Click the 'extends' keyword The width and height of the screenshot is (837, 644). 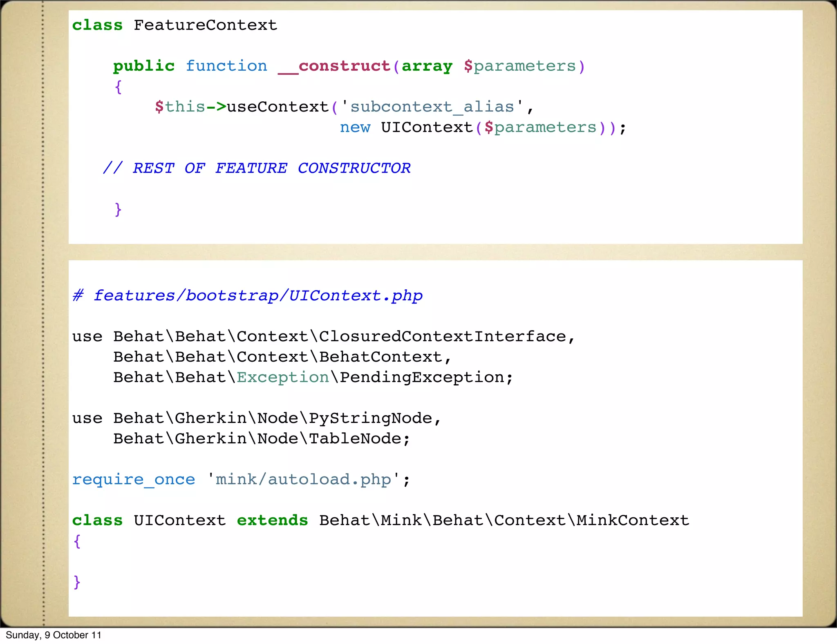(273, 521)
